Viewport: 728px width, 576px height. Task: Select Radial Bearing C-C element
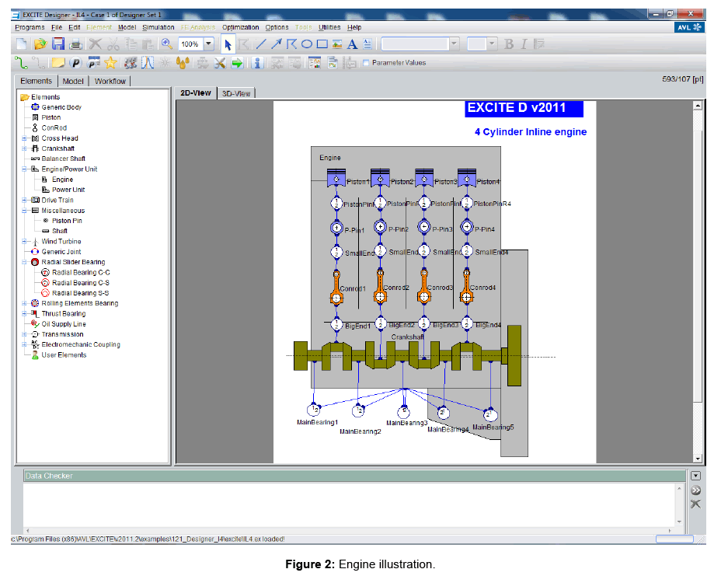point(80,273)
